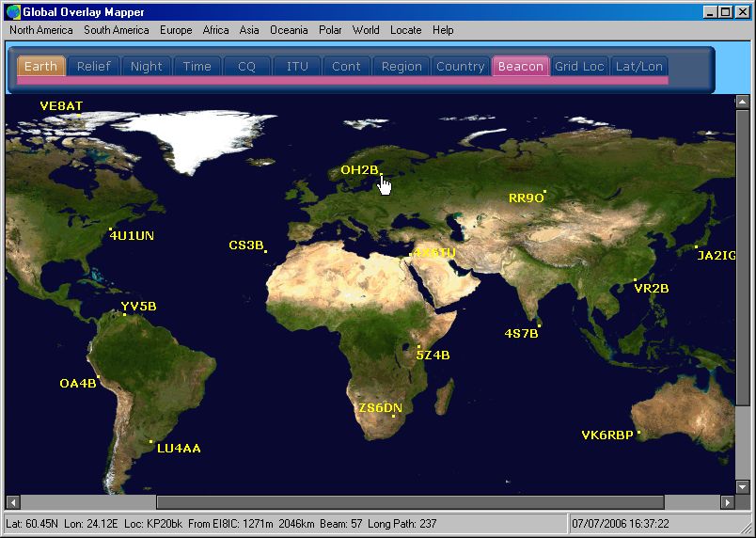The width and height of the screenshot is (756, 538).
Task: Click the vertical scrollbar down arrow
Action: (x=743, y=486)
